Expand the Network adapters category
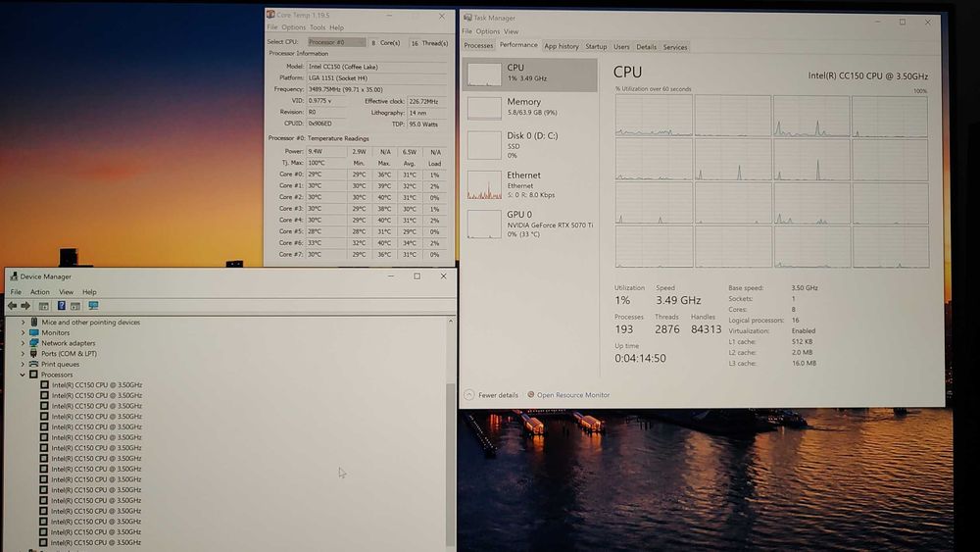Image resolution: width=980 pixels, height=552 pixels. [24, 343]
